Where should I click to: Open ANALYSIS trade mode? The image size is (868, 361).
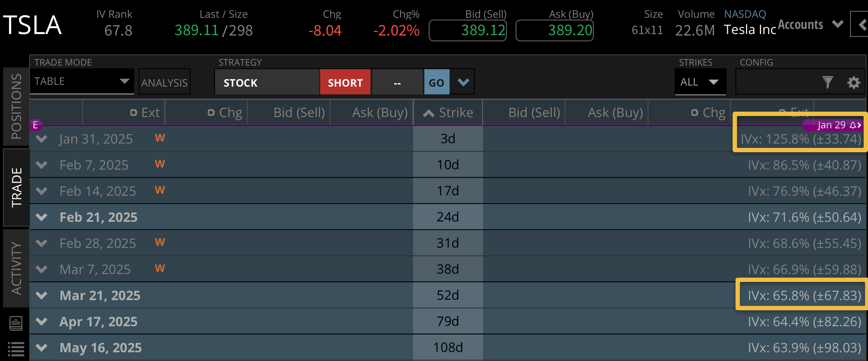tap(164, 82)
